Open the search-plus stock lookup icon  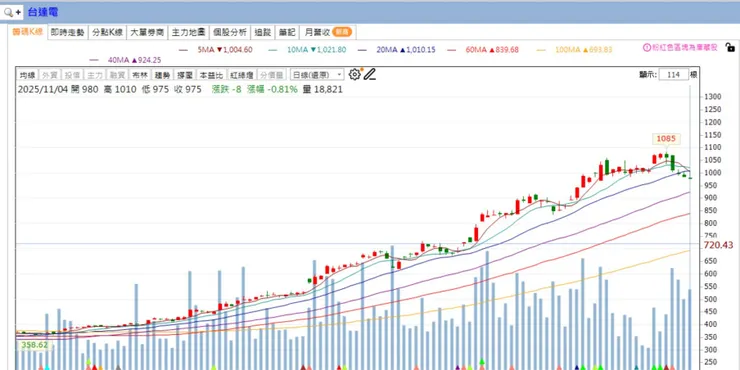point(12,12)
